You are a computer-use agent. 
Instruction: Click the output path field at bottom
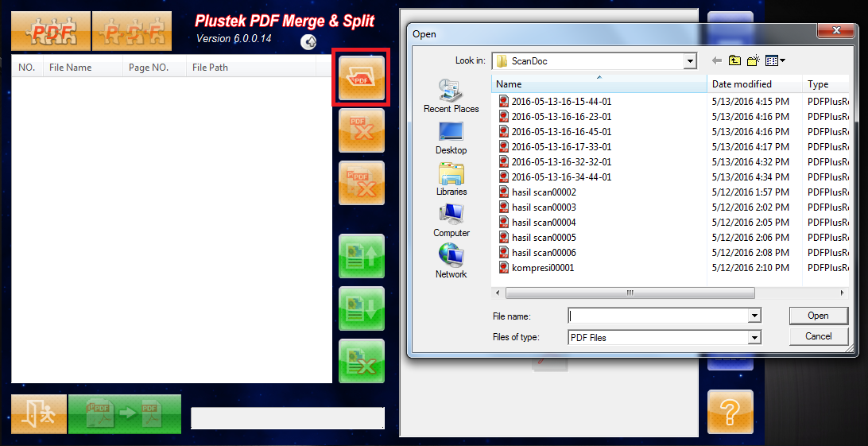tap(288, 418)
